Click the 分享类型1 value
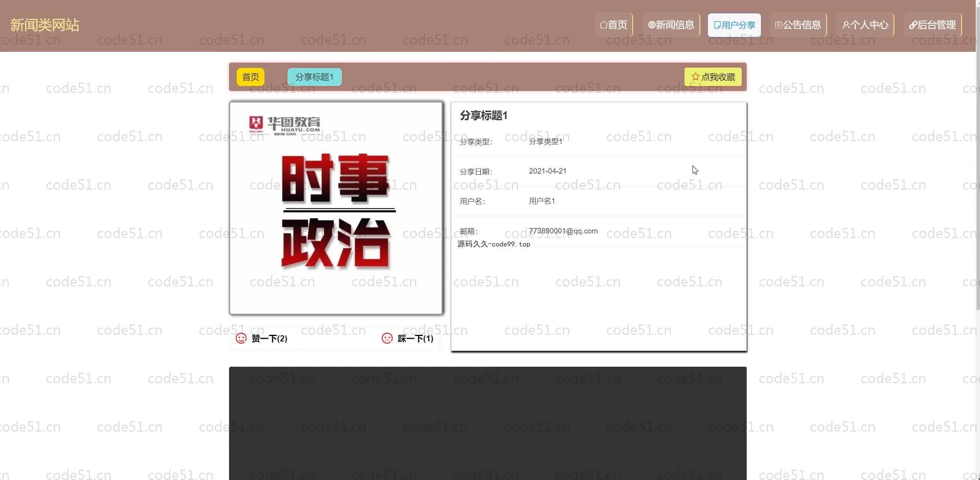Screen dimensions: 980x480 (545, 141)
